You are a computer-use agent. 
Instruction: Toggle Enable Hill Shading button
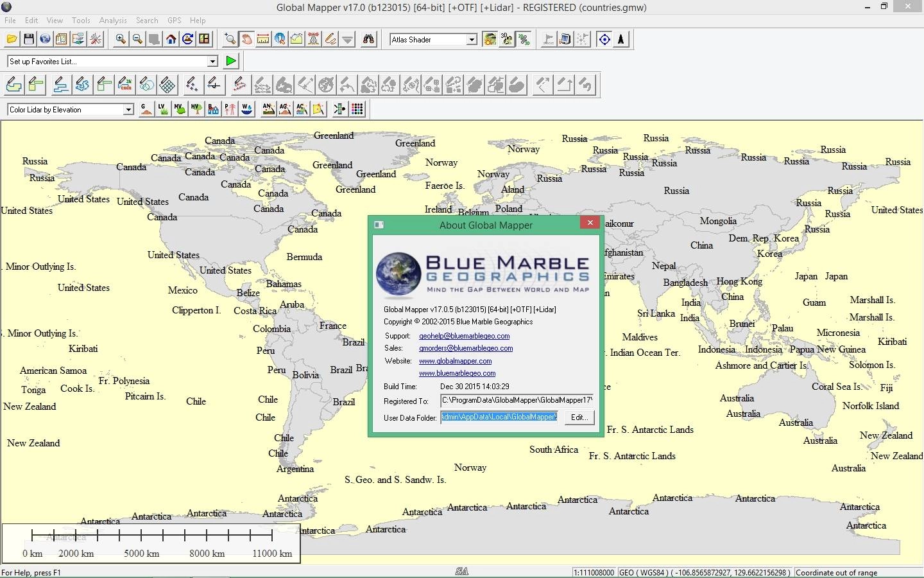490,39
